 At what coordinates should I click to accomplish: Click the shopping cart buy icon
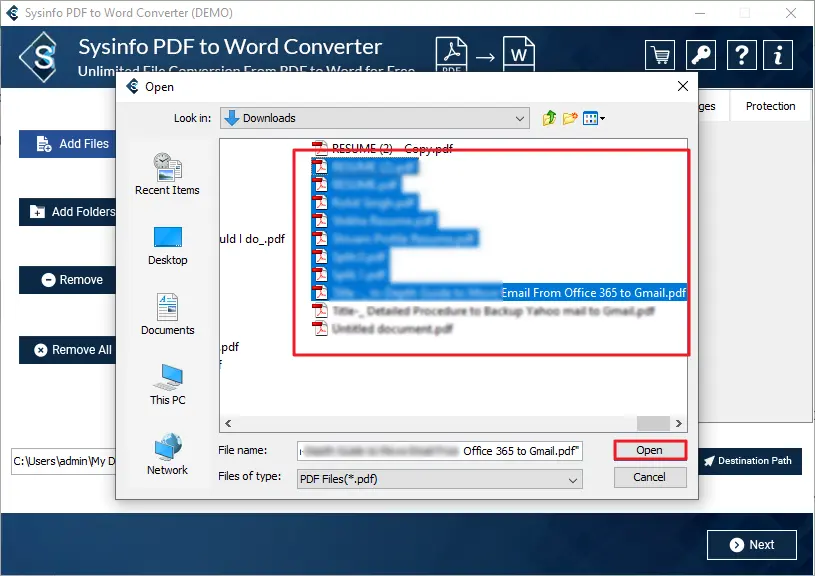[660, 55]
